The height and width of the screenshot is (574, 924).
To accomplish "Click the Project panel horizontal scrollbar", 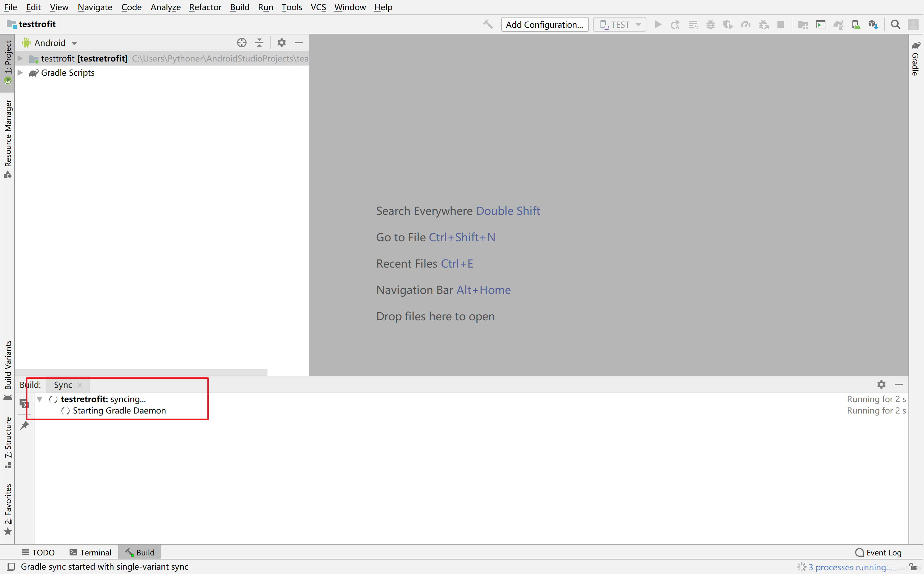I will (x=141, y=372).
